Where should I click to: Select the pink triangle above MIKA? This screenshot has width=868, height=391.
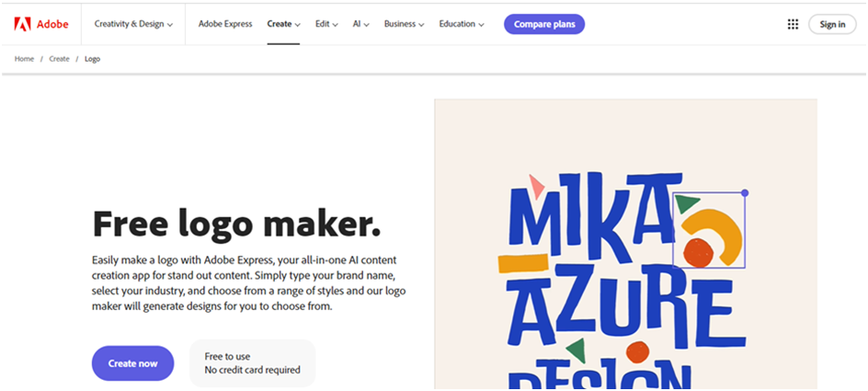coord(535,187)
